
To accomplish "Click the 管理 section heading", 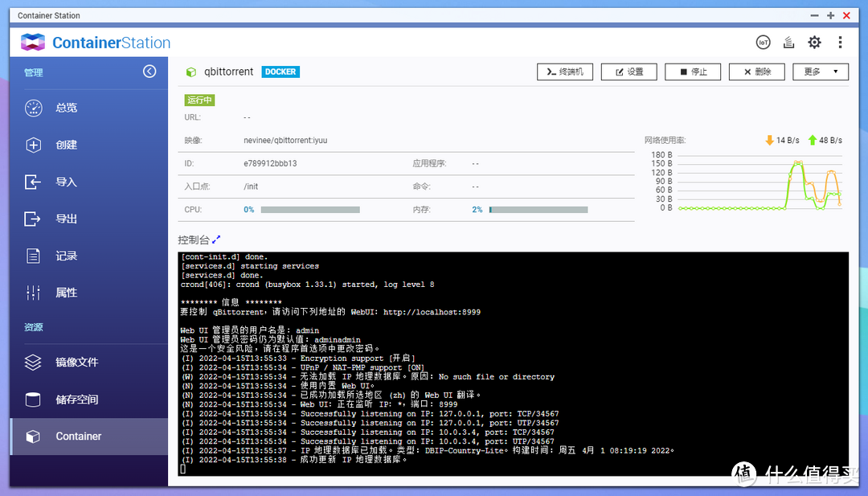I will 34,72.
